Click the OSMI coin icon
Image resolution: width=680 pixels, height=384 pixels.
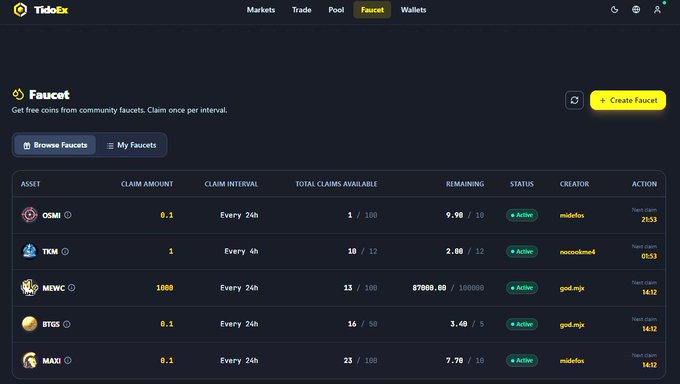point(29,215)
